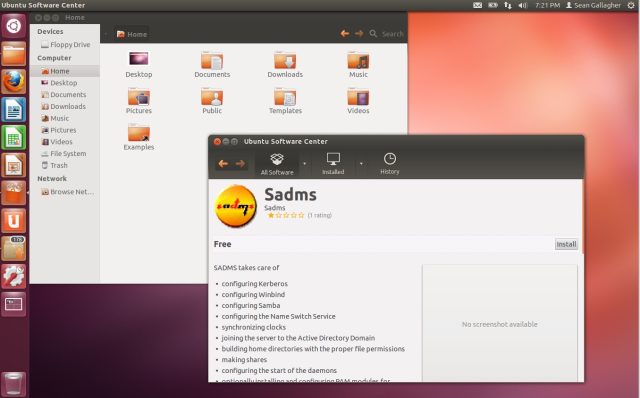
Task: Open LibreOffice Writer from the launcher
Action: tap(14, 109)
